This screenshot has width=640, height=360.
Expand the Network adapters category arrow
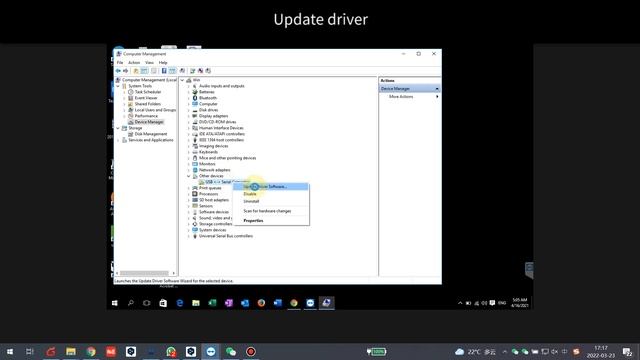click(x=189, y=170)
